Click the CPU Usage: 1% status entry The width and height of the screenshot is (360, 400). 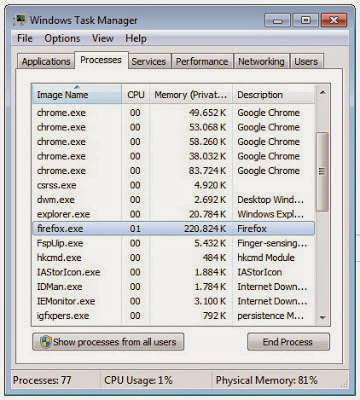pyautogui.click(x=138, y=380)
